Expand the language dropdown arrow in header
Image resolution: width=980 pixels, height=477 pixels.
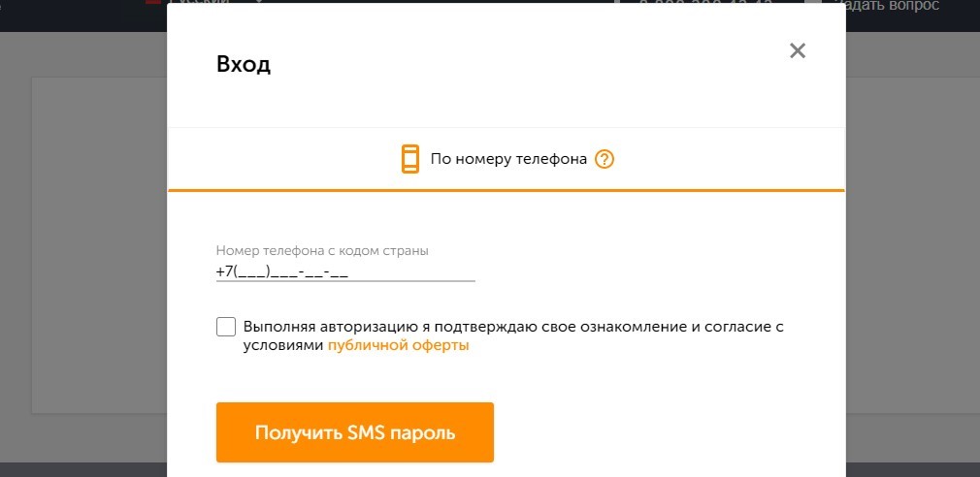[x=259, y=2]
